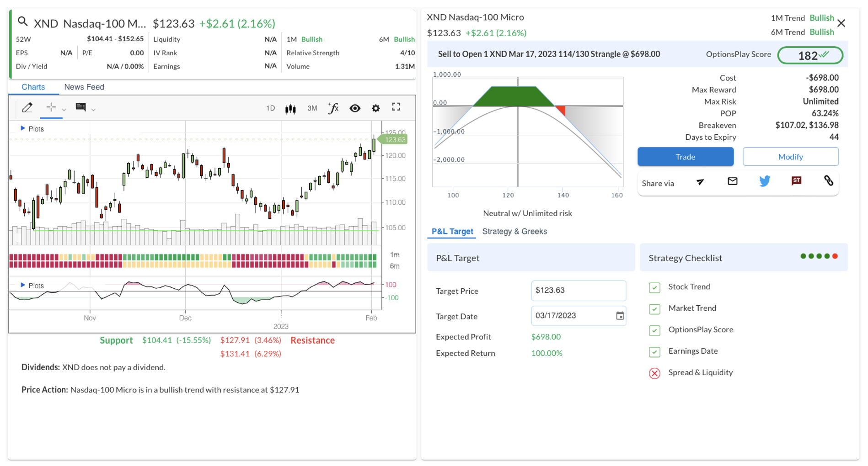Click the POP 63.24% value
Image resolution: width=868 pixels, height=466 pixels.
(825, 113)
